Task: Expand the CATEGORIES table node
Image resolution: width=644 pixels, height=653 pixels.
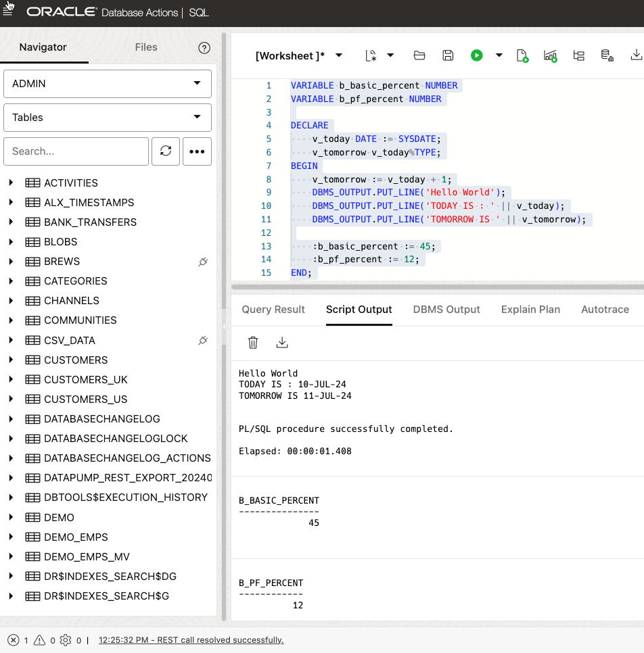Action: click(11, 281)
